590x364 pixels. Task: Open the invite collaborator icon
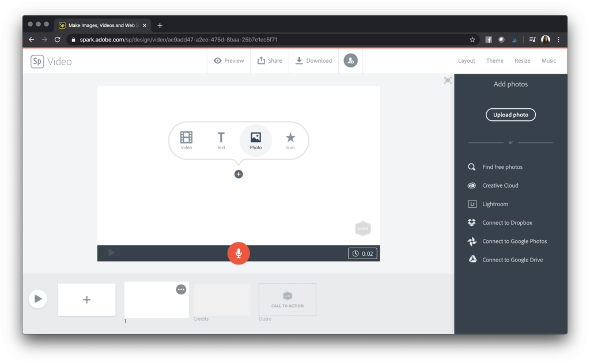pos(350,60)
